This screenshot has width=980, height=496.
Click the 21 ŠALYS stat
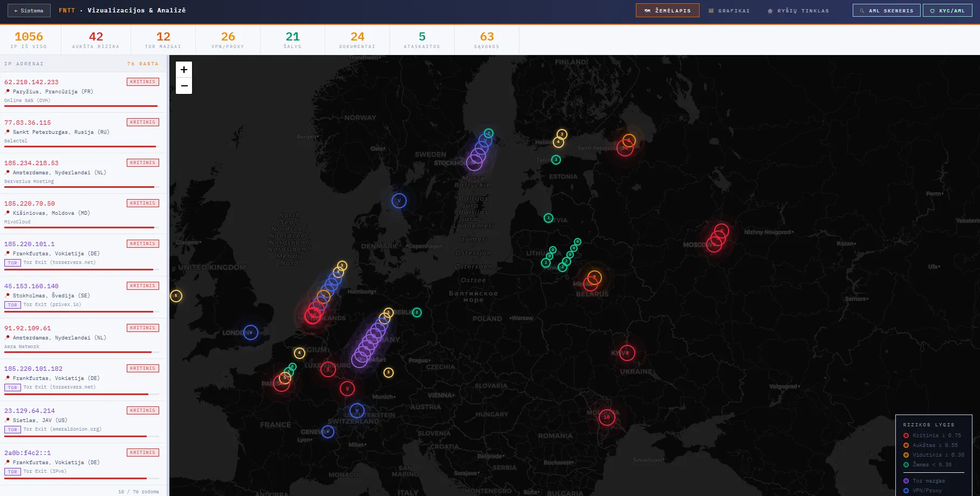293,40
